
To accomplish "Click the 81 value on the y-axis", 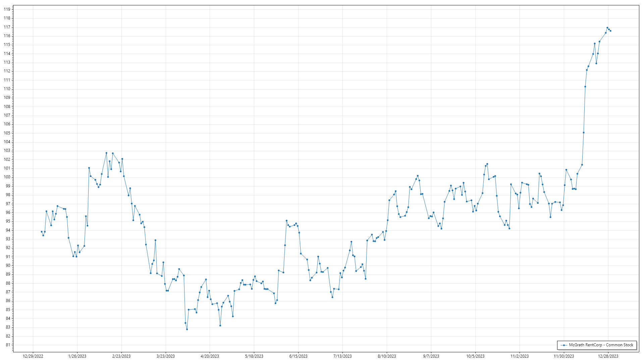I will [8, 345].
